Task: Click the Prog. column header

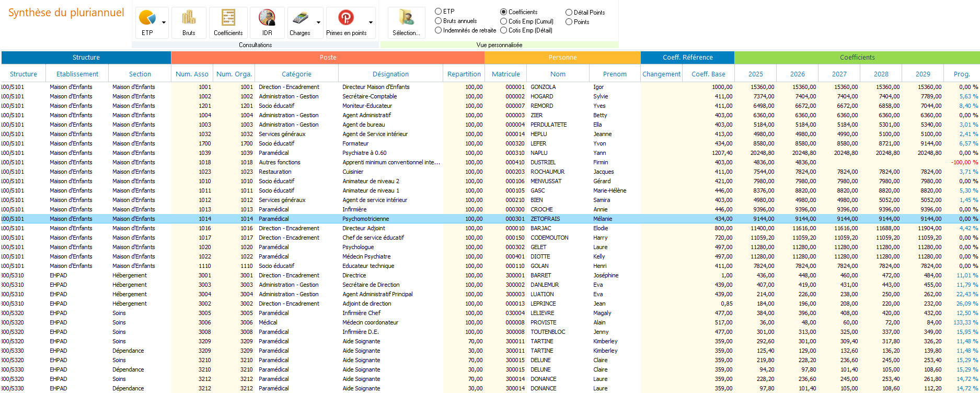Action: [x=962, y=74]
